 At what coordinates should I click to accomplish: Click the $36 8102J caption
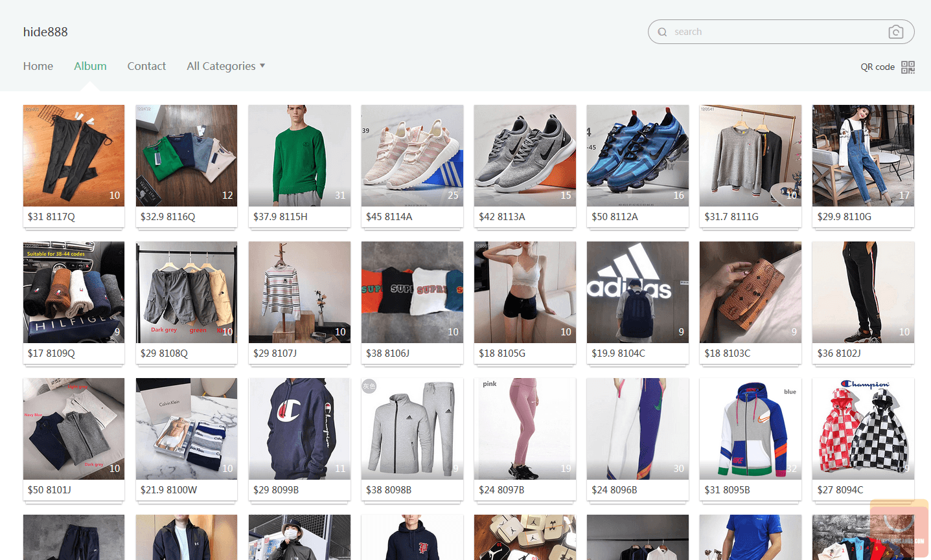839,353
